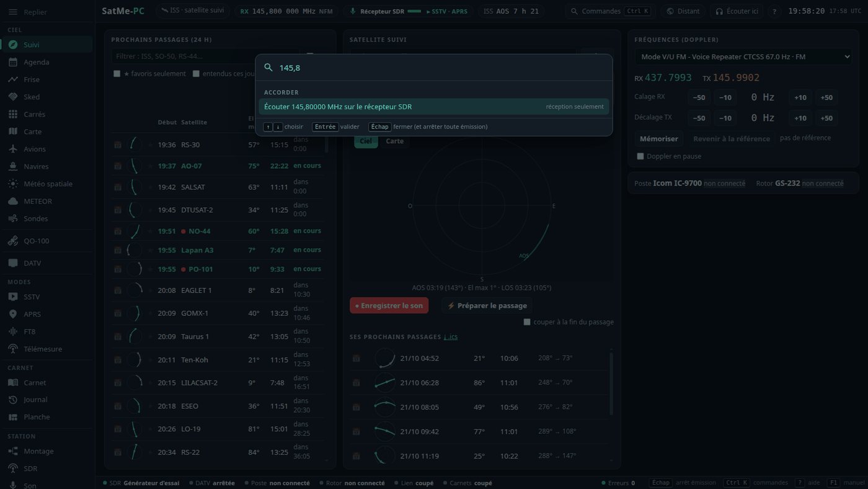Image resolution: width=868 pixels, height=489 pixels.
Task: Tick the couper à la fin du passage checkbox
Action: coord(527,322)
